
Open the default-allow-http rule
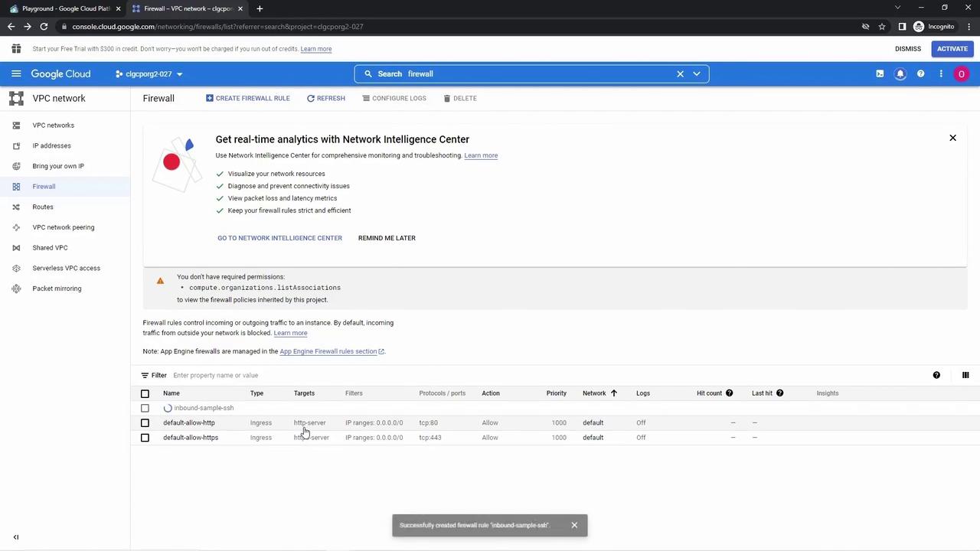point(189,422)
